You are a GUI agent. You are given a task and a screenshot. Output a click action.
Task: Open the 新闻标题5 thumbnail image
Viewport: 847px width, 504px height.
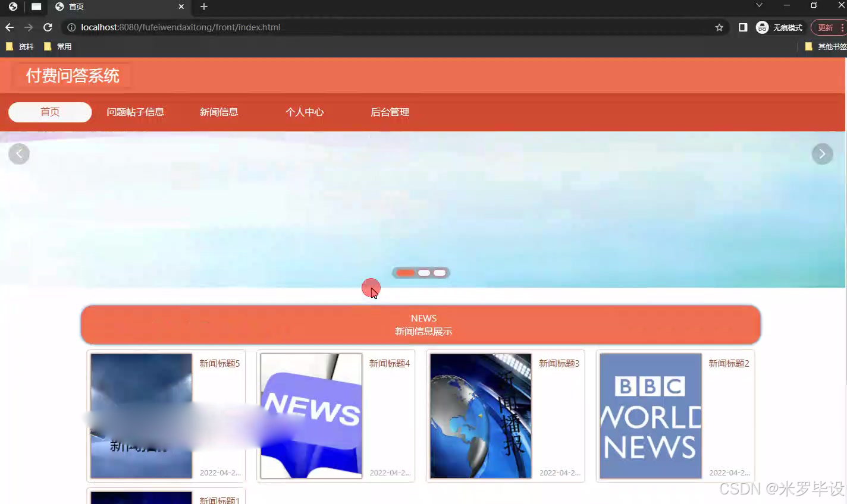(142, 416)
